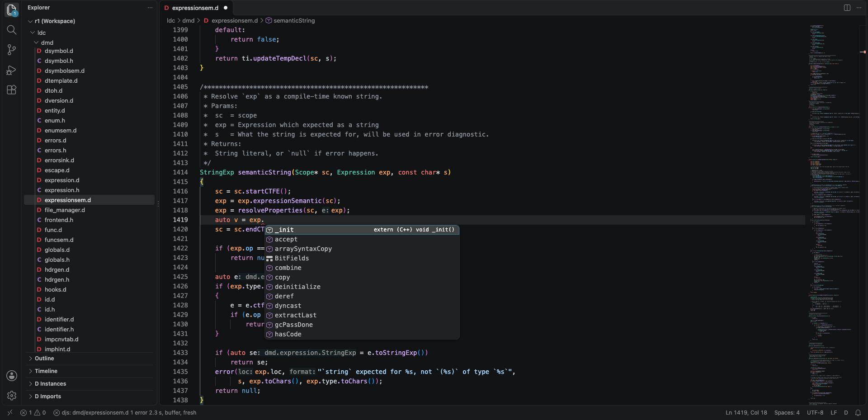
Task: Open the Extensions view
Action: coord(12,90)
